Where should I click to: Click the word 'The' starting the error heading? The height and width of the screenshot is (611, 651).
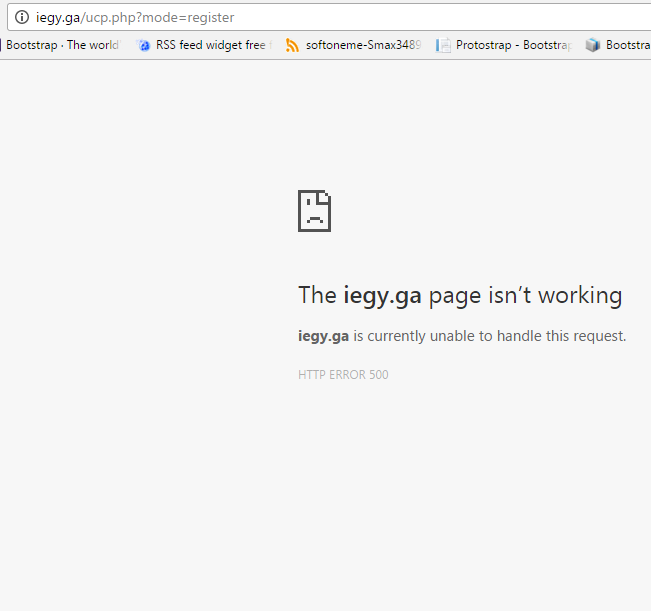[317, 295]
